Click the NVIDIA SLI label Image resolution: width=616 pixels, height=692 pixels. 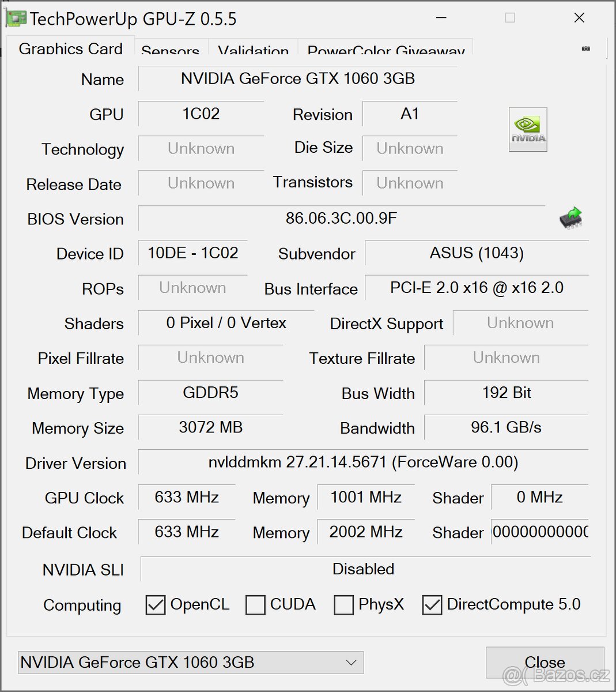[x=83, y=570]
